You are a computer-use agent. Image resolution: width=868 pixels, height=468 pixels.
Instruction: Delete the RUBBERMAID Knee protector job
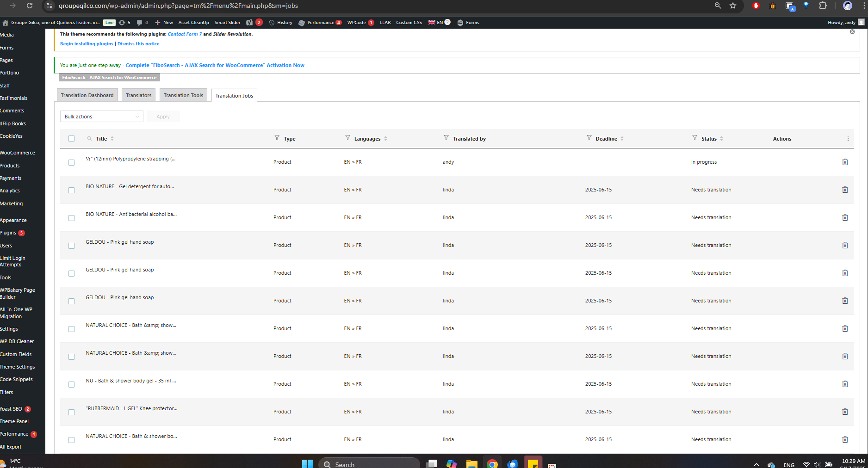point(845,412)
